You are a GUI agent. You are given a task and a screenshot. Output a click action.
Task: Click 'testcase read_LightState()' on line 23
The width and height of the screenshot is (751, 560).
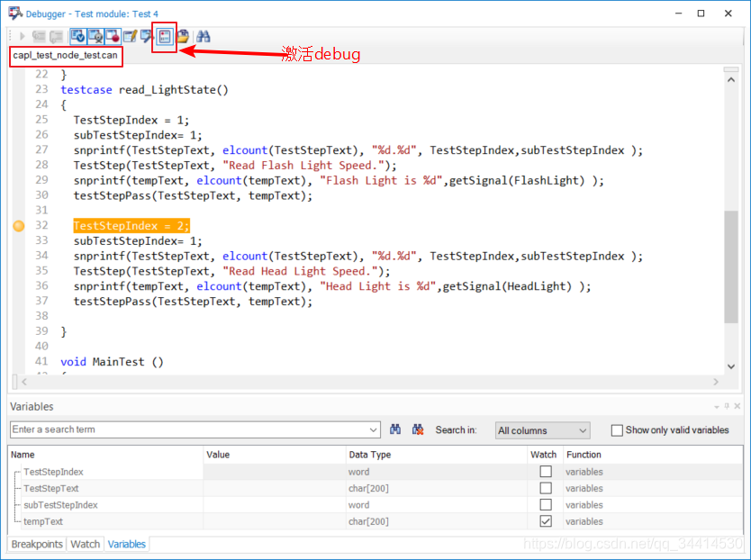(x=144, y=89)
